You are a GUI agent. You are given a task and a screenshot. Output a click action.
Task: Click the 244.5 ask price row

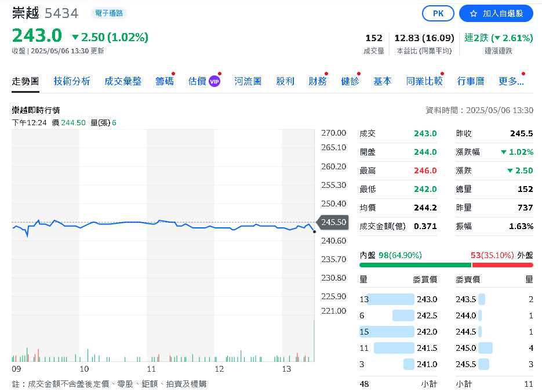click(494, 332)
